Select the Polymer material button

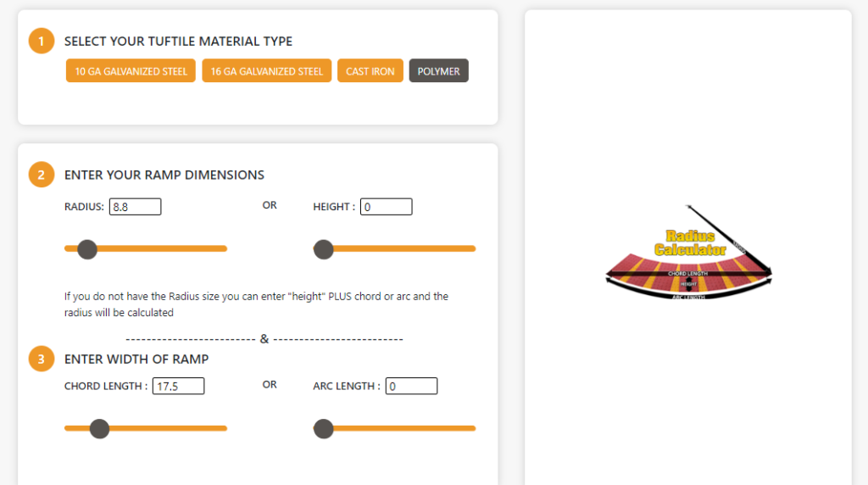pyautogui.click(x=438, y=71)
